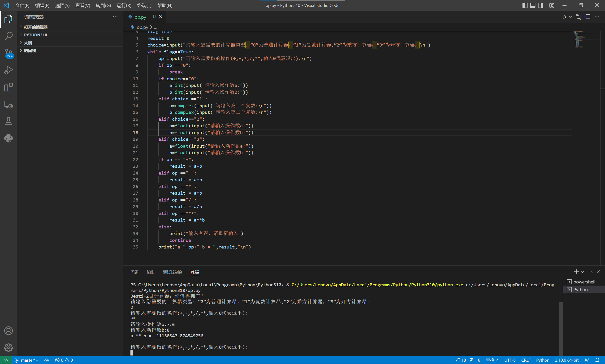This screenshot has height=364, width=605.
Task: Open the Extensions view
Action: [8, 87]
